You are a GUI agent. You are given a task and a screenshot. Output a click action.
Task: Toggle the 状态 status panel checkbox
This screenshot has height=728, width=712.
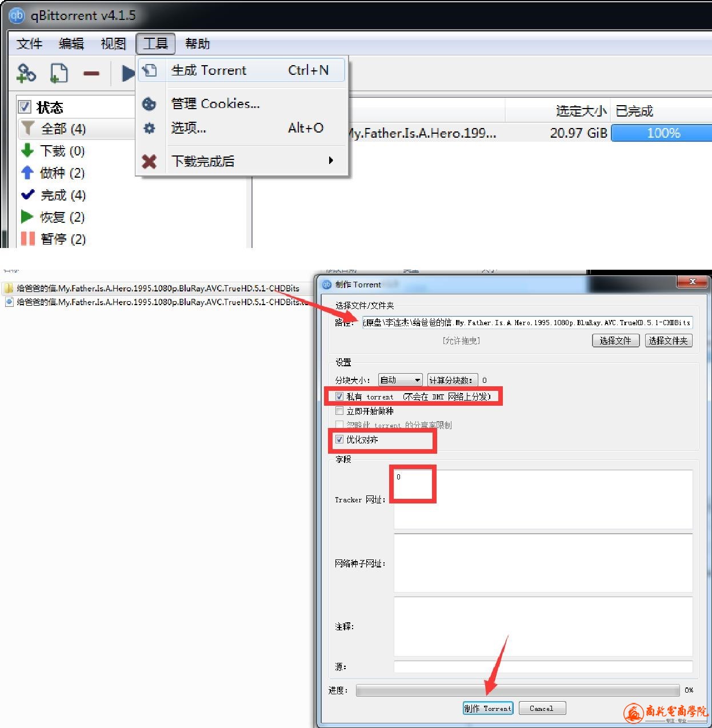point(25,107)
